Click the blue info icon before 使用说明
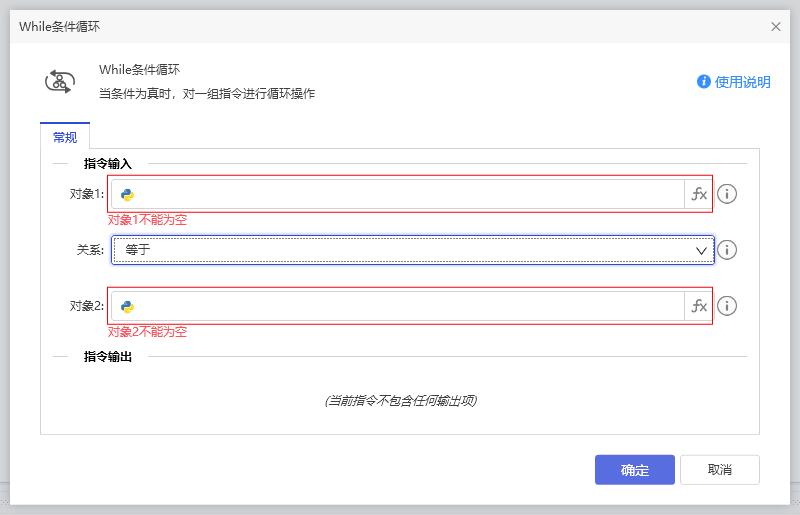800x515 pixels. (x=704, y=82)
